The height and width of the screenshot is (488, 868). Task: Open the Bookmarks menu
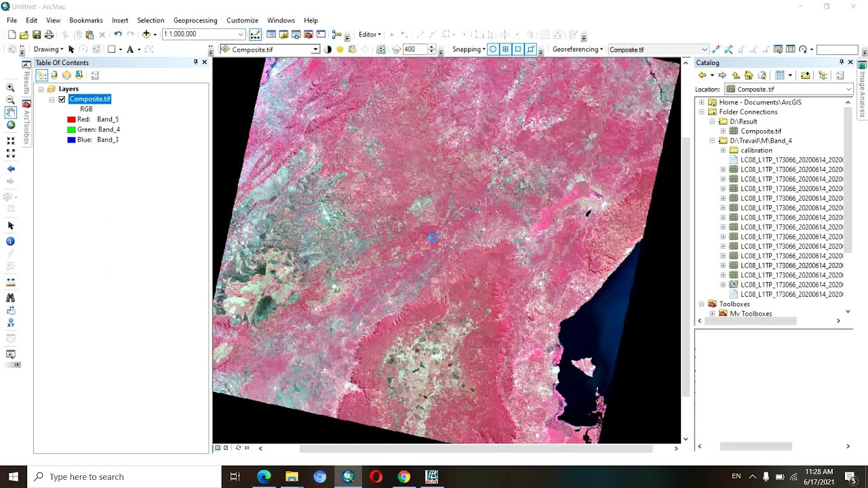[x=86, y=20]
